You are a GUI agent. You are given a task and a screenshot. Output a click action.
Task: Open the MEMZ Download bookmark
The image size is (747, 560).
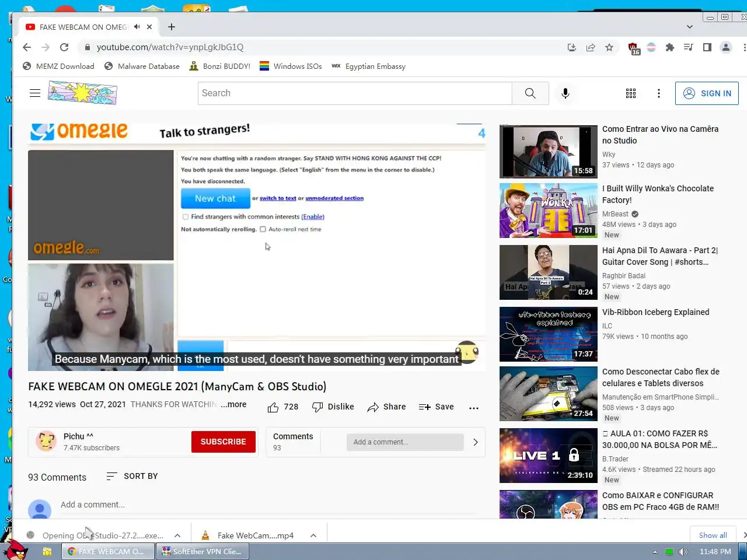tap(58, 66)
